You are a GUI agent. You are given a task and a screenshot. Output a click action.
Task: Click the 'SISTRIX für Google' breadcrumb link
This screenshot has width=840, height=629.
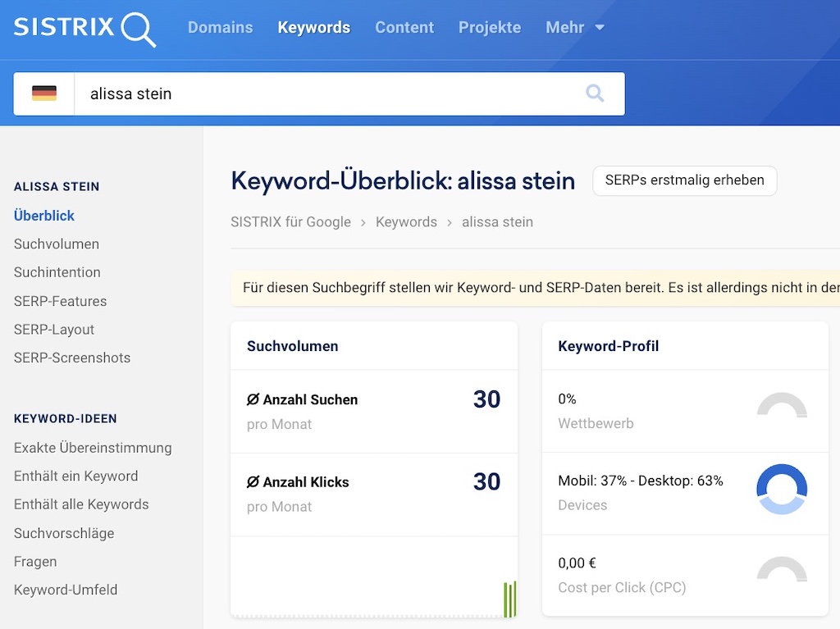tap(291, 221)
